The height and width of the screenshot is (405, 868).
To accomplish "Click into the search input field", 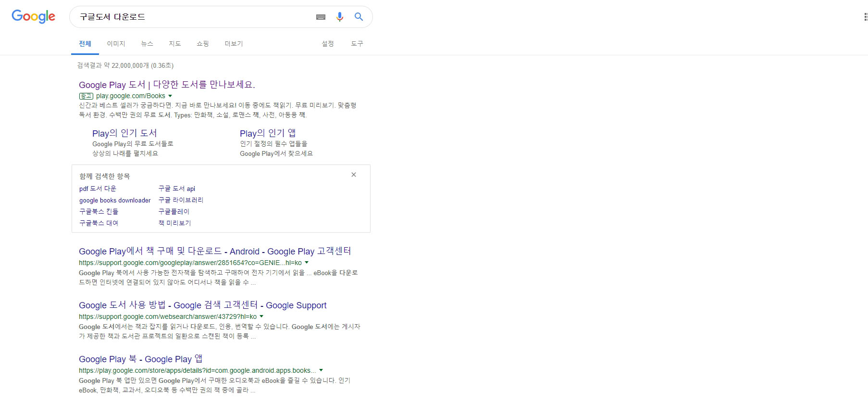I will coord(192,17).
